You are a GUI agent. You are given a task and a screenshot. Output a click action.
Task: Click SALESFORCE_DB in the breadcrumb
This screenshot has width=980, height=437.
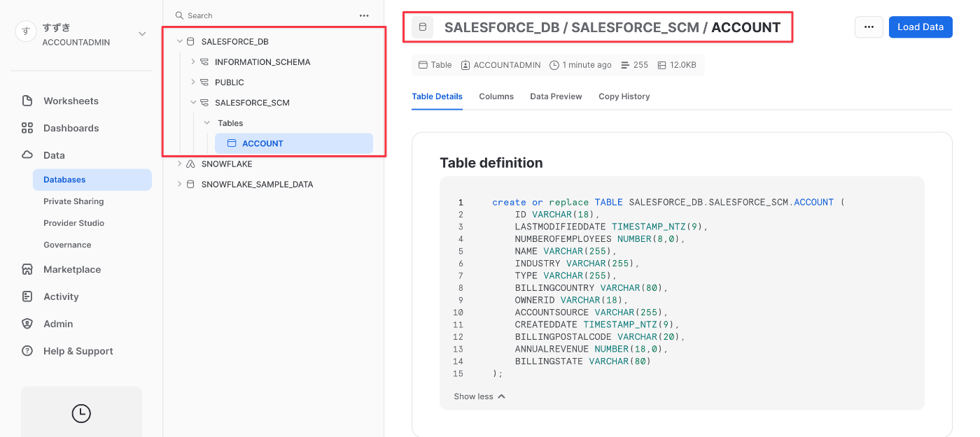click(502, 28)
